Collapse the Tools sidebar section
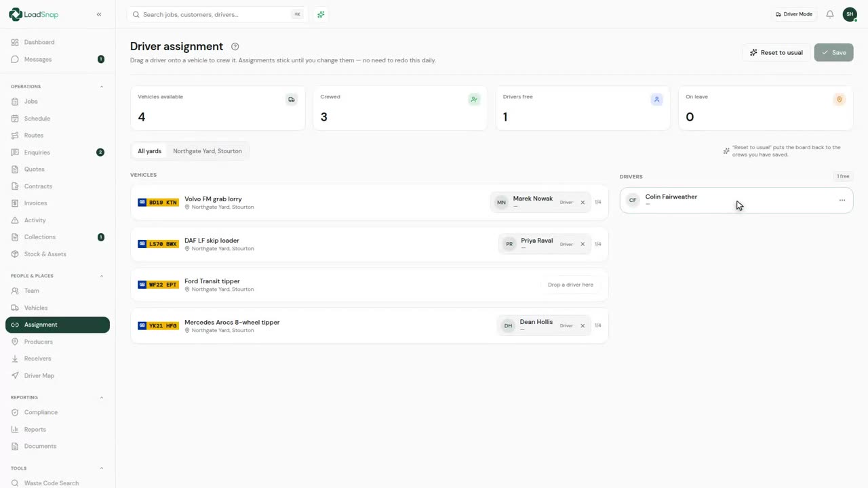The height and width of the screenshot is (488, 868). coord(102,468)
